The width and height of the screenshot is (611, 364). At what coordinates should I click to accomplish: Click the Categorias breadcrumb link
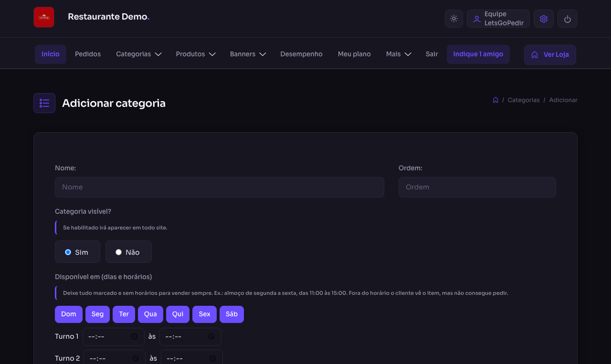(x=524, y=100)
